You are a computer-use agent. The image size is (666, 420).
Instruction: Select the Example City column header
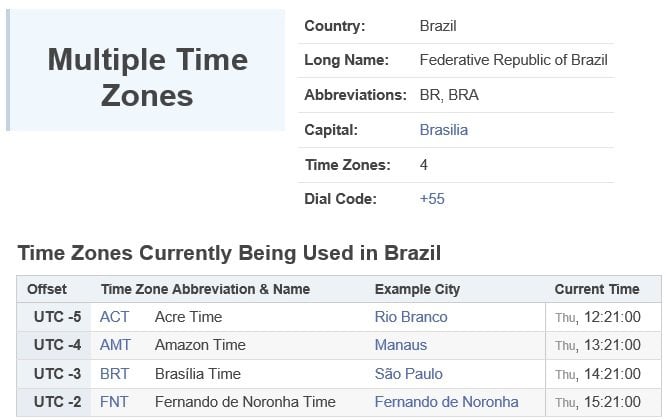pyautogui.click(x=417, y=289)
